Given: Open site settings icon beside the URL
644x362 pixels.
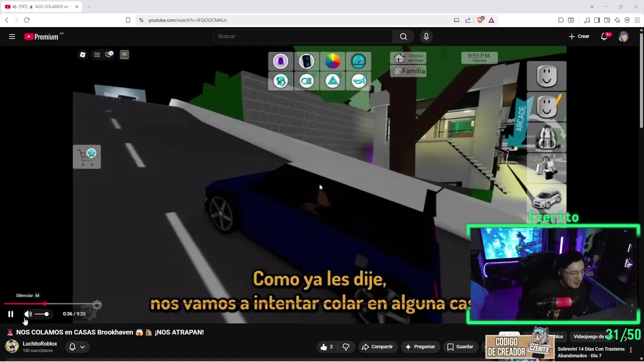Looking at the screenshot, I should (141, 20).
